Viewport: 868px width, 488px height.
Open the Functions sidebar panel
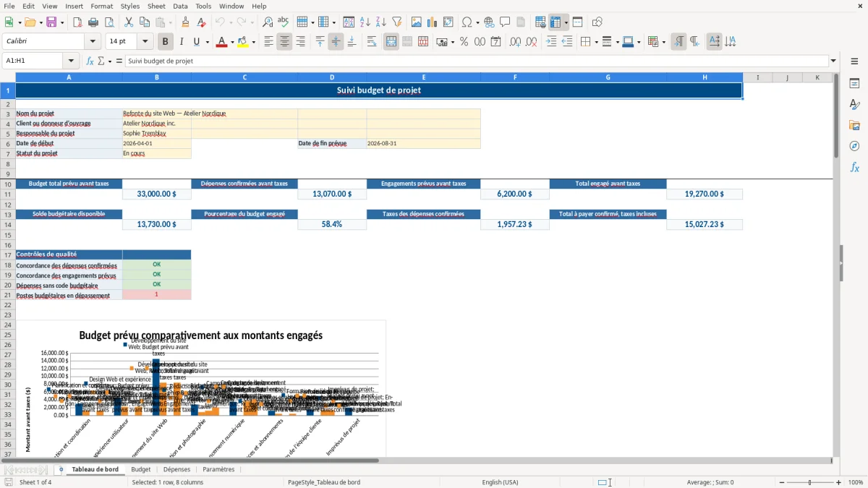(x=854, y=167)
